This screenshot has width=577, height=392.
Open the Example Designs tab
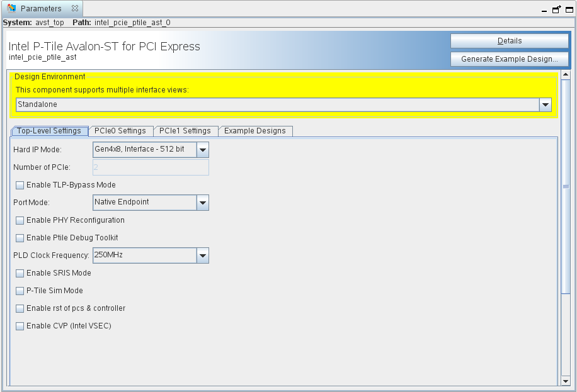[x=255, y=131]
